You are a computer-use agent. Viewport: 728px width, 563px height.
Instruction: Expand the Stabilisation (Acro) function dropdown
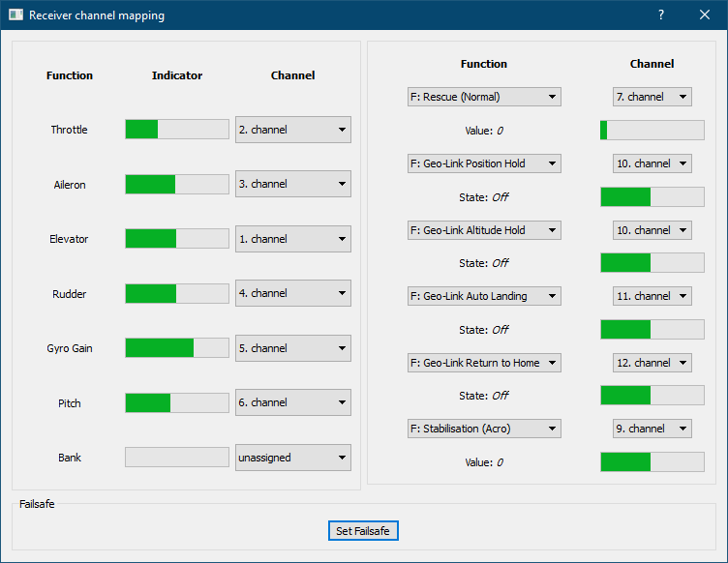click(x=484, y=429)
